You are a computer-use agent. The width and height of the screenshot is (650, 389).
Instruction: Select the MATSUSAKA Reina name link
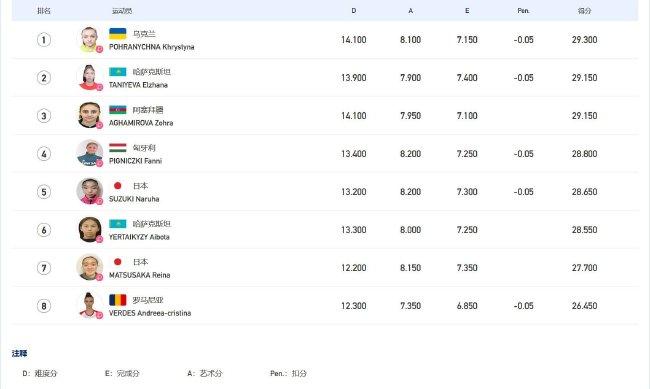[x=139, y=275]
